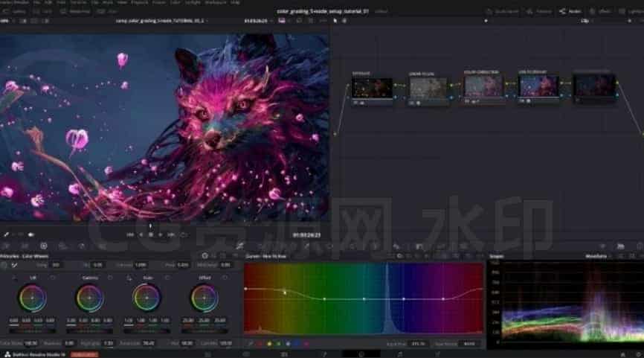Click the Offset master wheel slider

tap(205, 330)
